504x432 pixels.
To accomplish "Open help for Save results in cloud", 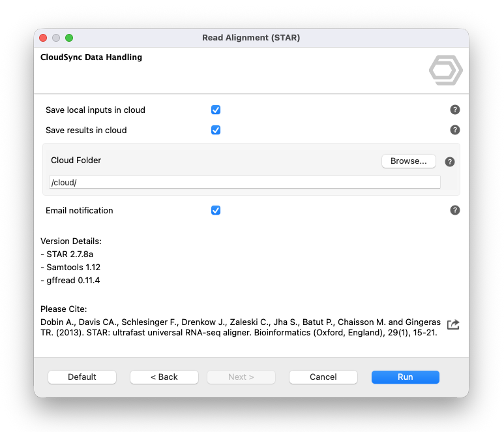I will point(455,130).
